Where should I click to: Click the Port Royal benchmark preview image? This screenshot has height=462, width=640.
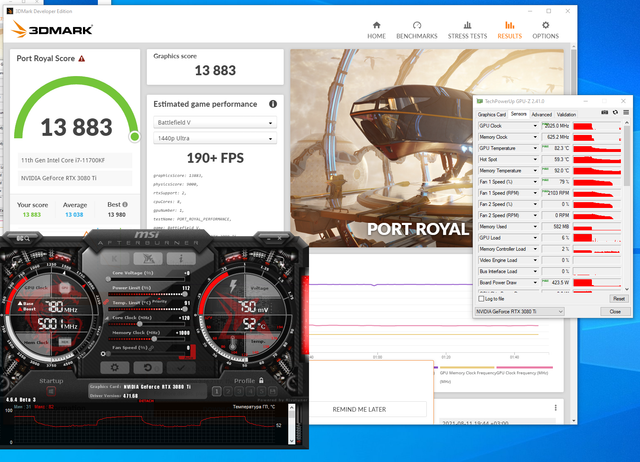coord(427,148)
